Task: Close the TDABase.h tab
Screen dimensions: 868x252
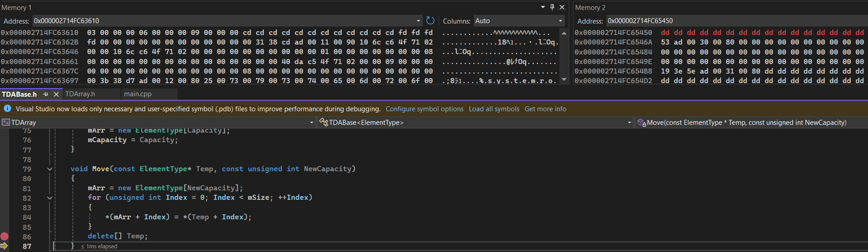Action: [57, 94]
